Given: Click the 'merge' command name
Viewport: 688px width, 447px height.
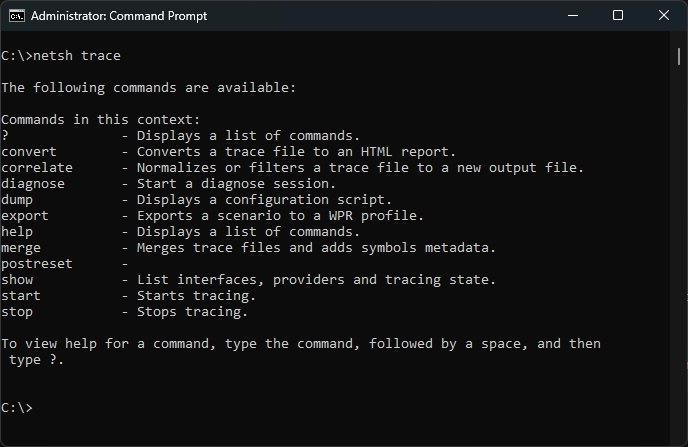Looking at the screenshot, I should pos(21,248).
